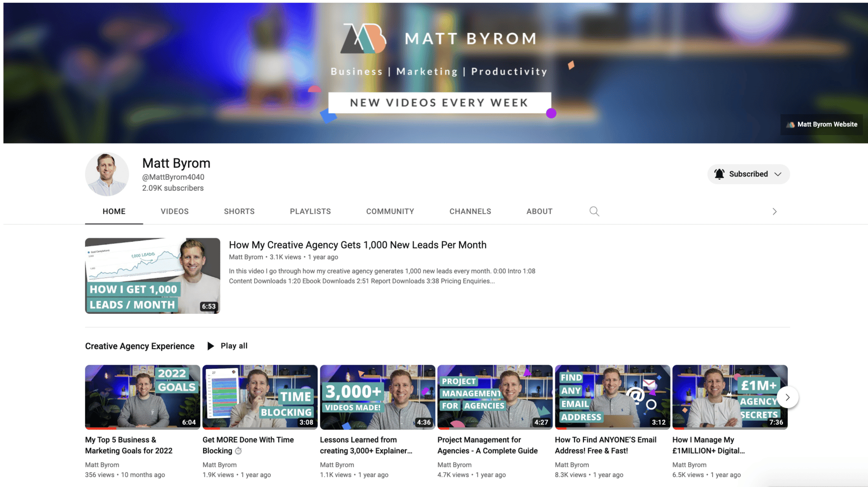Switch to the VIDEOS tab
Viewport: 868px width, 487px height.
pyautogui.click(x=175, y=211)
